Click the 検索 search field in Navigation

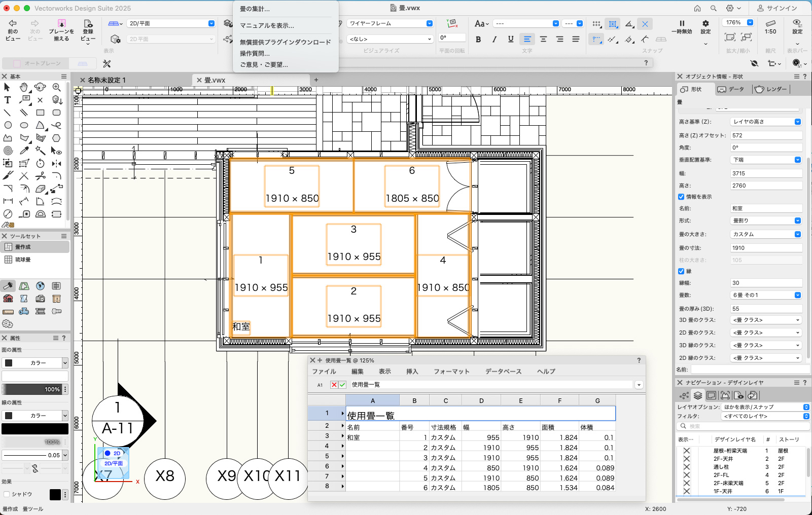743,426
